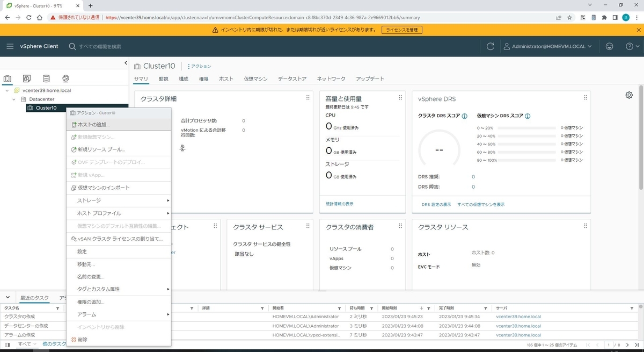Screen dimensions: 644x352
Task: Choose vSAN クラスタ ライセンスの割り当て menu item
Action: 119,239
